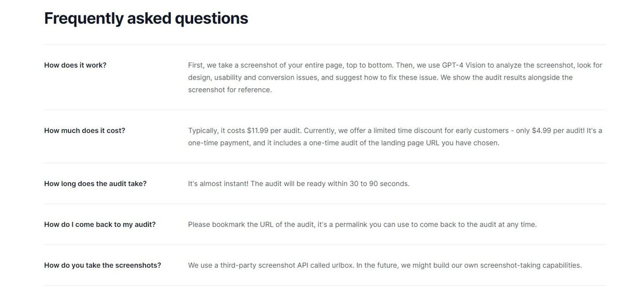Viewport: 644px width, 287px height.
Task: Click the 'How much does it cost?' question
Action: pos(84,131)
